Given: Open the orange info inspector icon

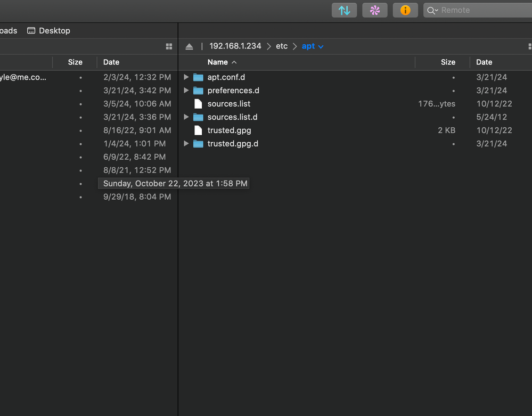Looking at the screenshot, I should 405,10.
